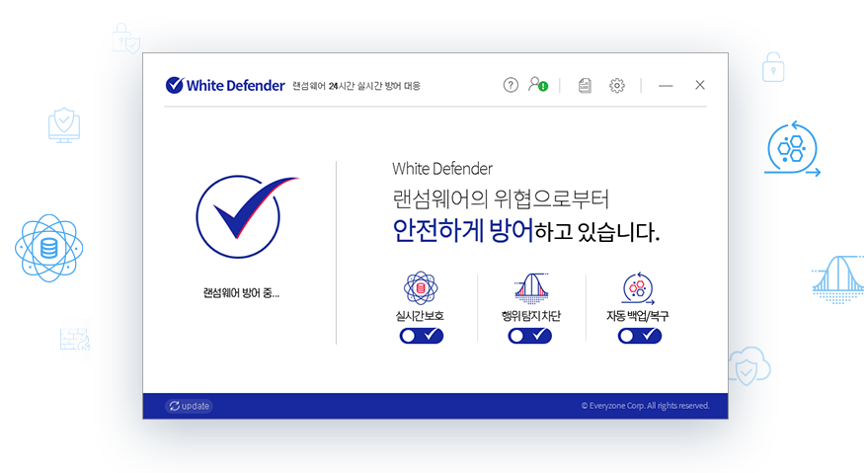Click the White Defender heading above the headline
The width and height of the screenshot is (868, 473).
(442, 169)
